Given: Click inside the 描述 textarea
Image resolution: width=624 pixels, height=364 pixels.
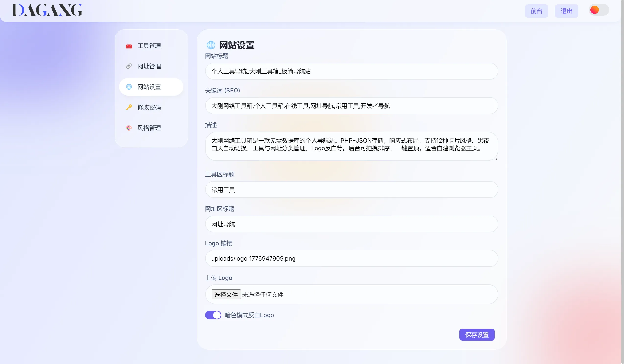Looking at the screenshot, I should pyautogui.click(x=352, y=146).
